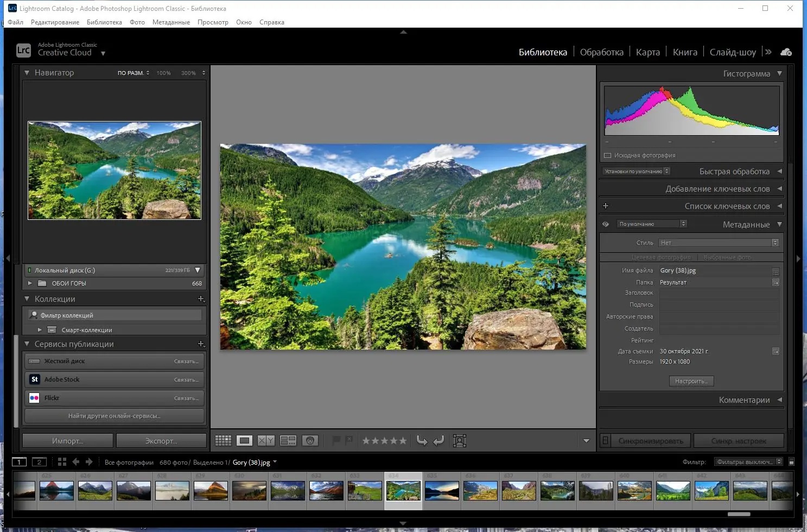The image size is (807, 532).
Task: Open the Метаданные menu
Action: pos(171,22)
